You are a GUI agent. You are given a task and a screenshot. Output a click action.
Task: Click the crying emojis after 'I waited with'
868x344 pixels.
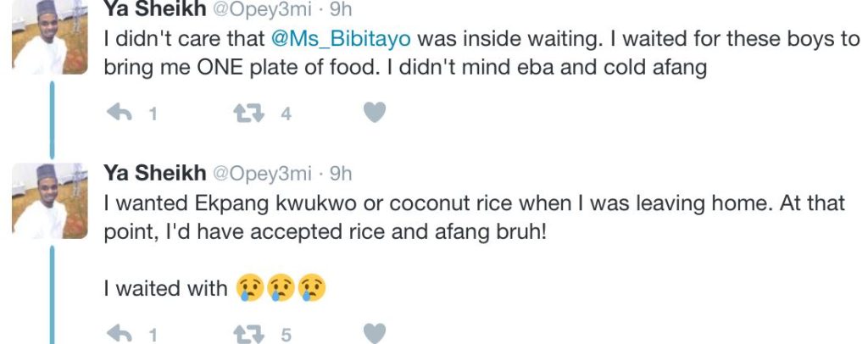coord(281,289)
